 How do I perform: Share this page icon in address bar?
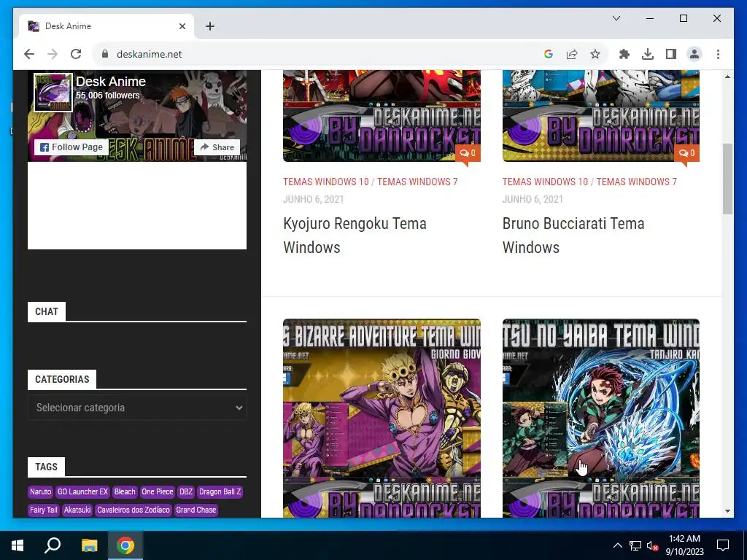pyautogui.click(x=572, y=54)
